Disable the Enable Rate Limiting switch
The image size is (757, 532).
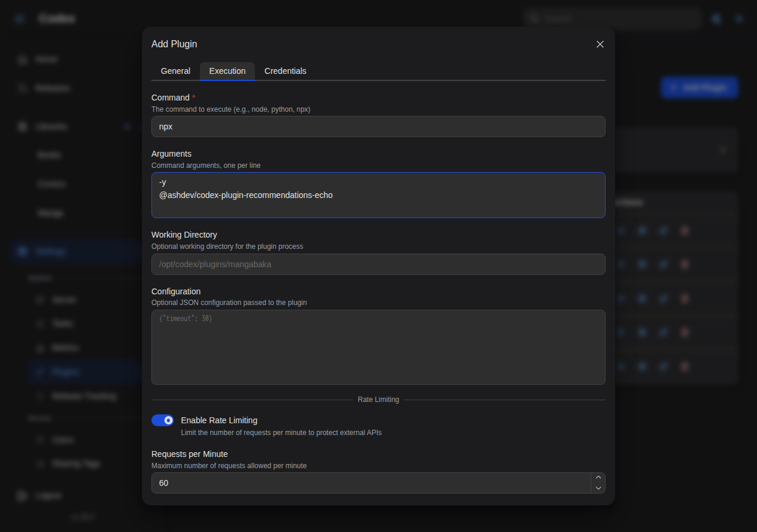click(x=163, y=420)
